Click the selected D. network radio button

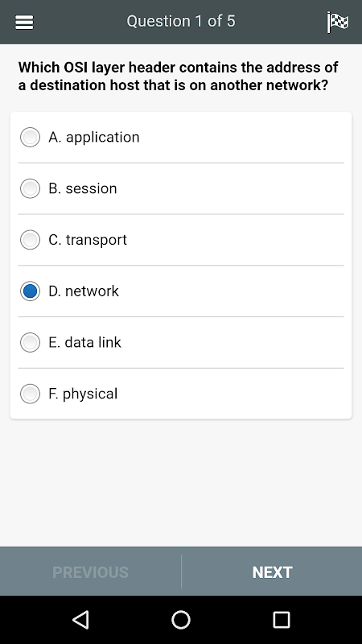(30, 291)
